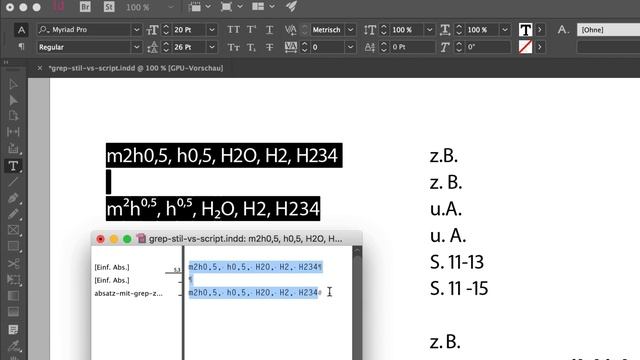
Task: Select the Direct Selection tool
Action: pyautogui.click(x=13, y=100)
